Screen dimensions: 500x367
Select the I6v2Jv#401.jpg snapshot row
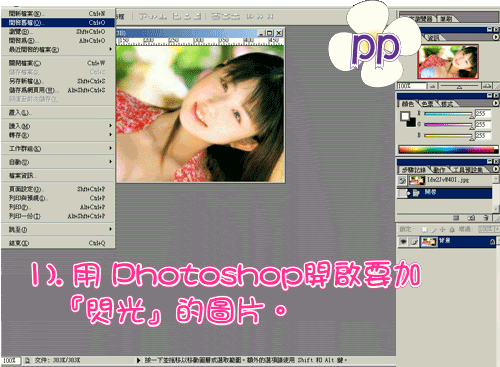point(445,180)
